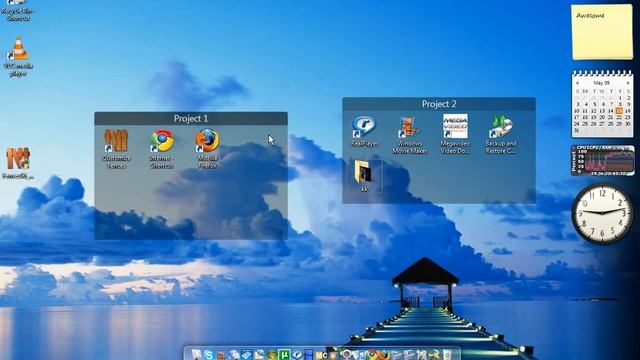Go to the previous month in the calendar gadget
This screenshot has width=640, height=360.
pyautogui.click(x=577, y=83)
